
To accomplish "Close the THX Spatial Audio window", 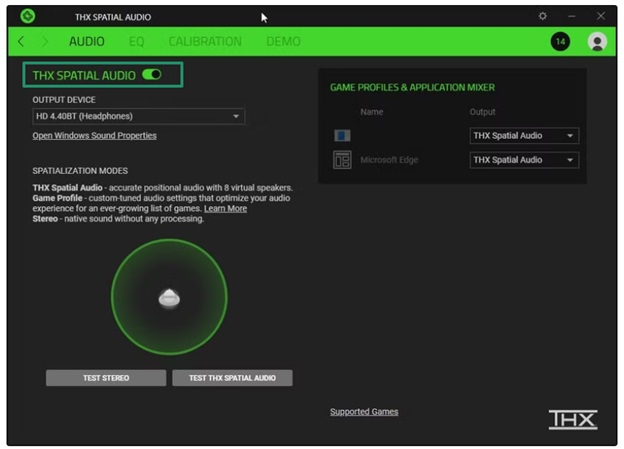I will click(601, 16).
